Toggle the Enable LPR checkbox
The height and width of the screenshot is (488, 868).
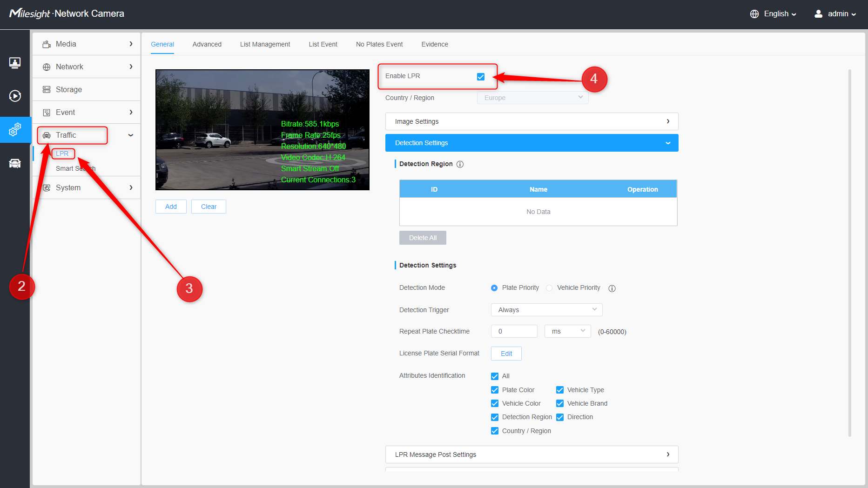[481, 77]
